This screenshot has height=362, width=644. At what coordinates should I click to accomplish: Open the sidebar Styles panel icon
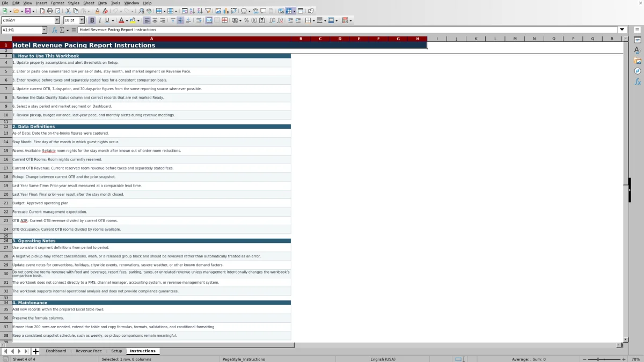click(x=638, y=50)
